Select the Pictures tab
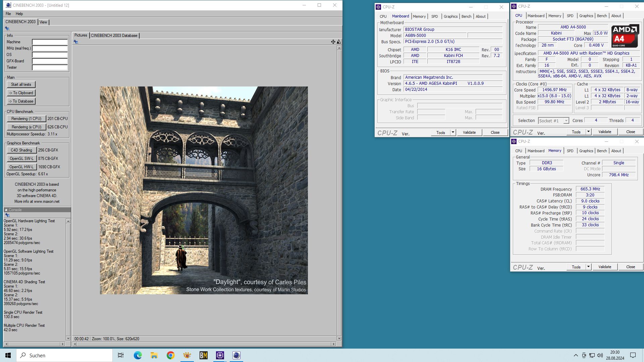Viewport: 644px width, 362px height. (x=80, y=35)
